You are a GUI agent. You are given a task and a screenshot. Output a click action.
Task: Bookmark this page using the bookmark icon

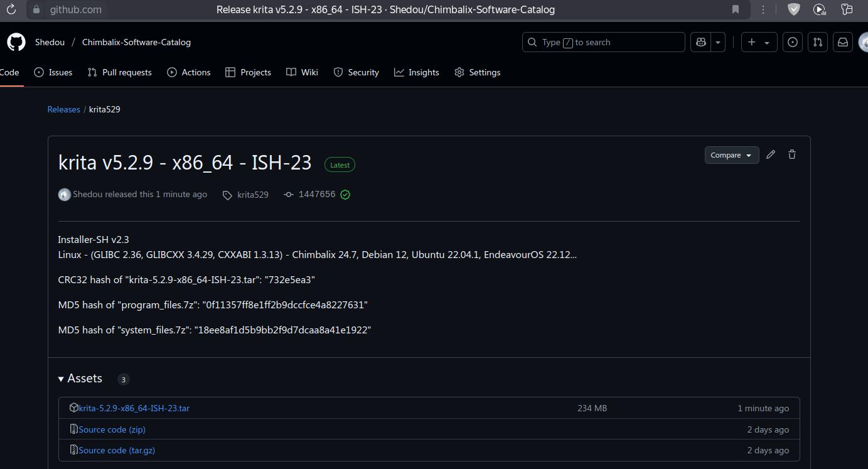coord(736,9)
